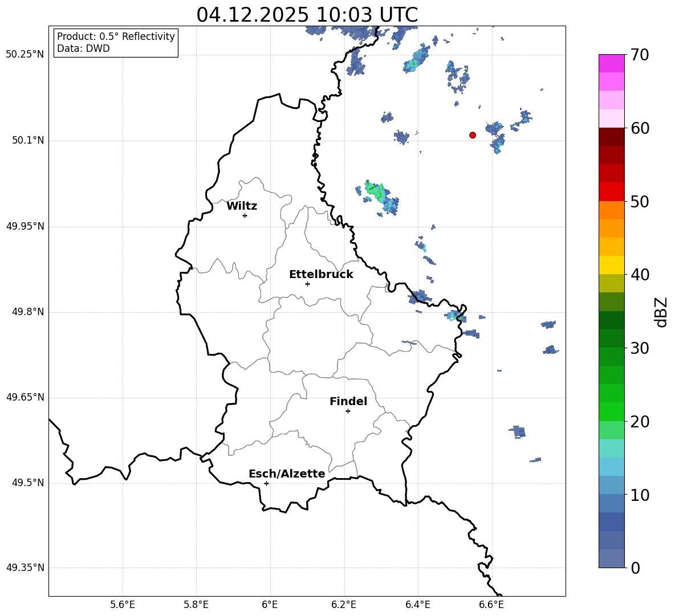Image resolution: width=675 pixels, height=616 pixels.
Task: Click the 6.2°E longitude tick label
Action: pos(344,605)
